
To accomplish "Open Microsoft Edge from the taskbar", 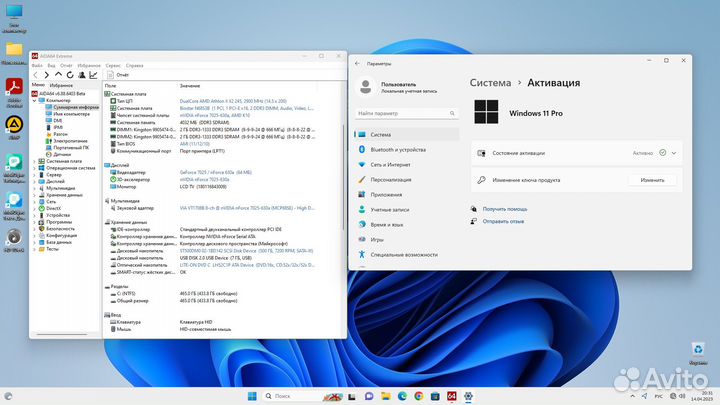I will click(402, 396).
